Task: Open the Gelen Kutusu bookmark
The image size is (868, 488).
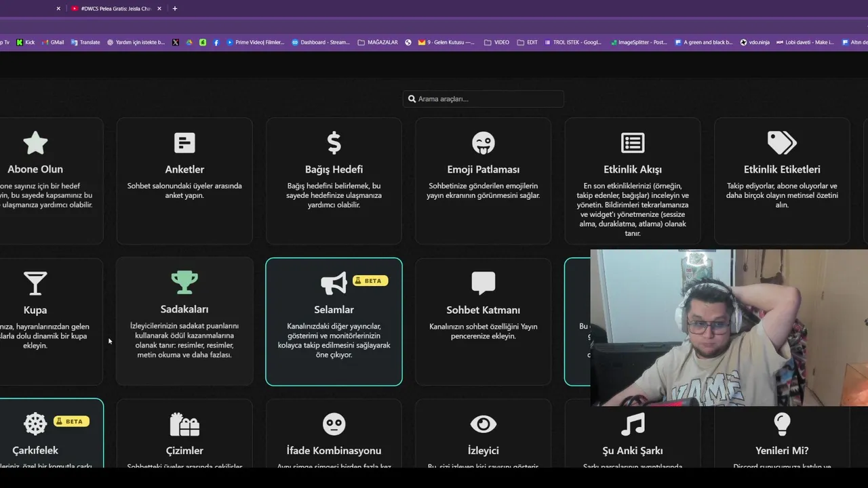Action: click(x=446, y=42)
